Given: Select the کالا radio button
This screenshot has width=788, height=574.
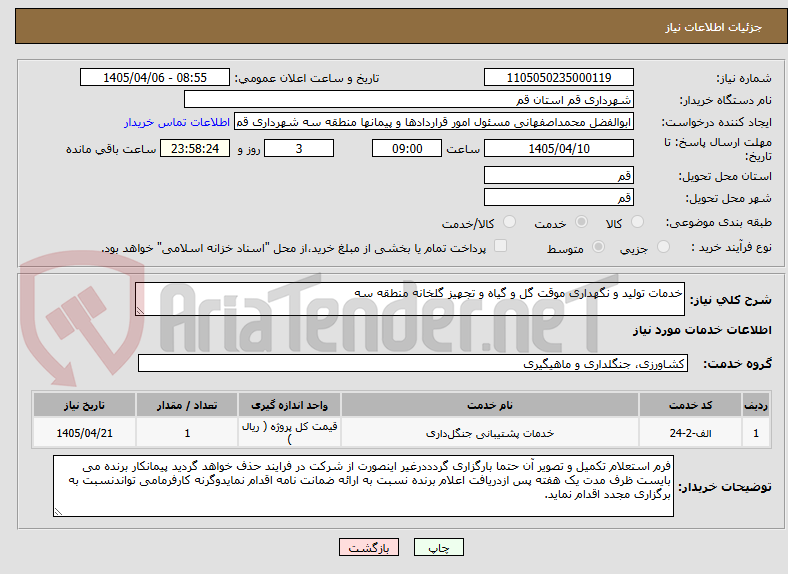Looking at the screenshot, I should (637, 222).
